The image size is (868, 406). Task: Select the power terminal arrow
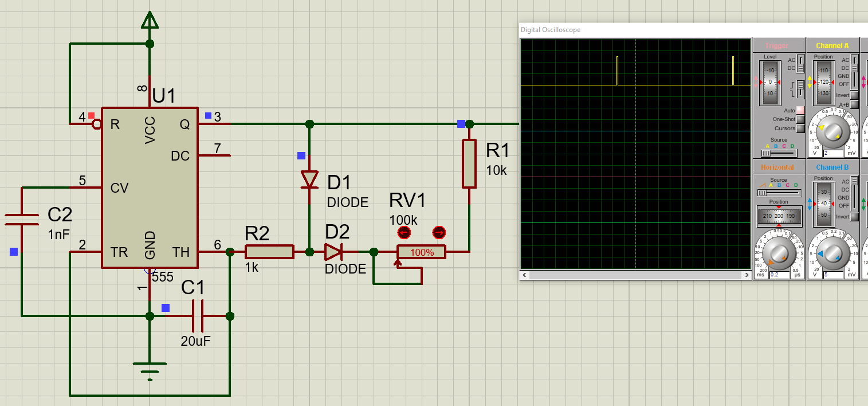click(150, 21)
